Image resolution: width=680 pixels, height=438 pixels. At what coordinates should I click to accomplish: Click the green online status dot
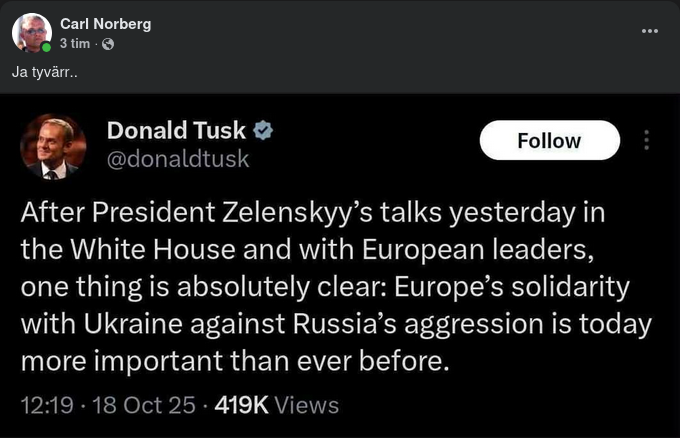[x=46, y=47]
